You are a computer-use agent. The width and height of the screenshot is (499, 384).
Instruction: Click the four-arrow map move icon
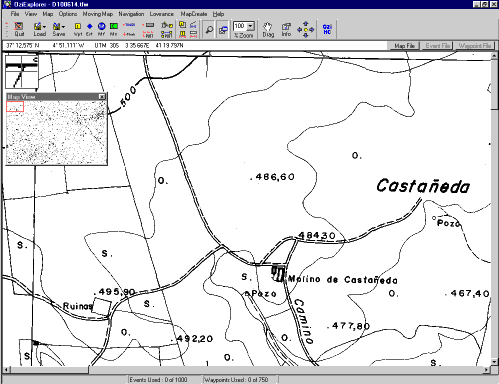click(305, 29)
